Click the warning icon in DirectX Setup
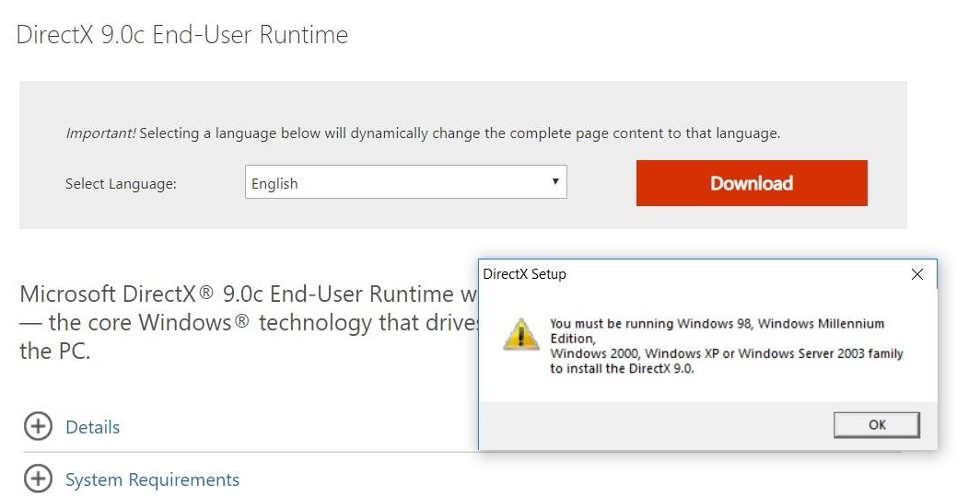Viewport: 980px width, 496px height. point(520,334)
